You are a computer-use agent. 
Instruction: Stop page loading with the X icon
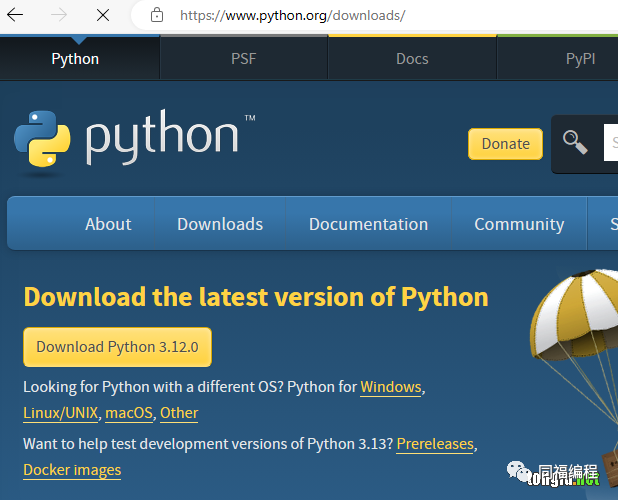pos(103,15)
